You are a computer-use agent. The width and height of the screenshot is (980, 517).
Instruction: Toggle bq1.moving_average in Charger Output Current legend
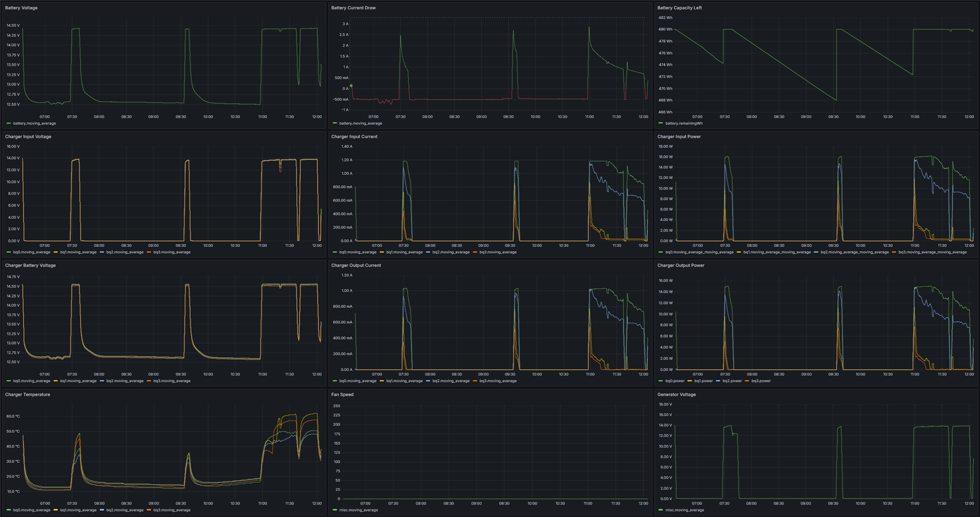tap(404, 381)
